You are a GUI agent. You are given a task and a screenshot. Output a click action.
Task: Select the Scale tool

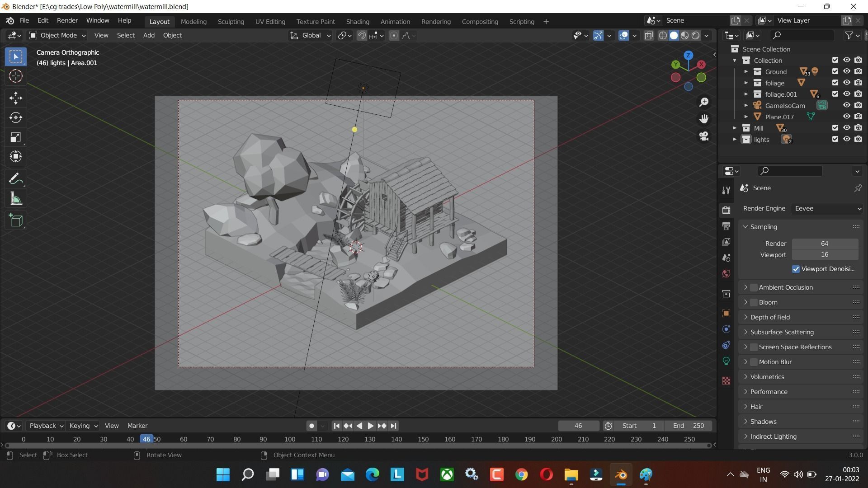16,137
